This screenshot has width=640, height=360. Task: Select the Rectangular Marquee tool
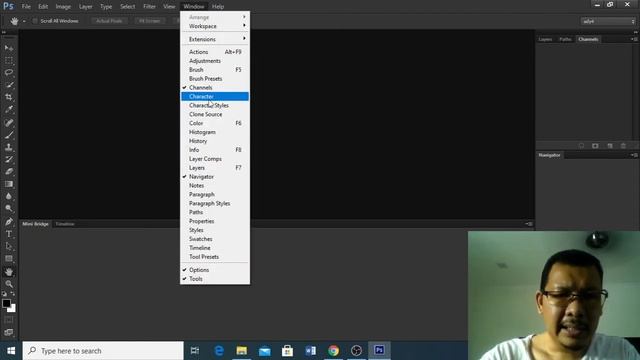coord(9,61)
